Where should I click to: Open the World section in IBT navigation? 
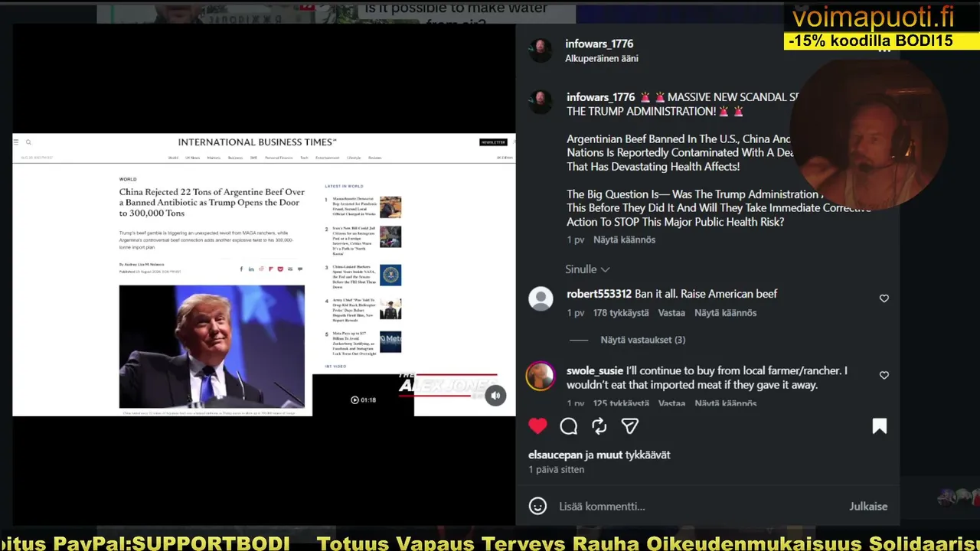point(173,158)
